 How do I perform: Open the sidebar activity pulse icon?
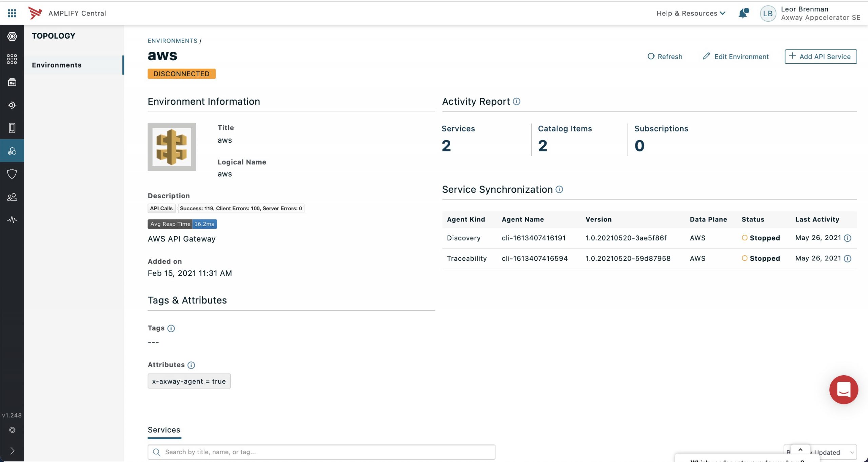(12, 219)
